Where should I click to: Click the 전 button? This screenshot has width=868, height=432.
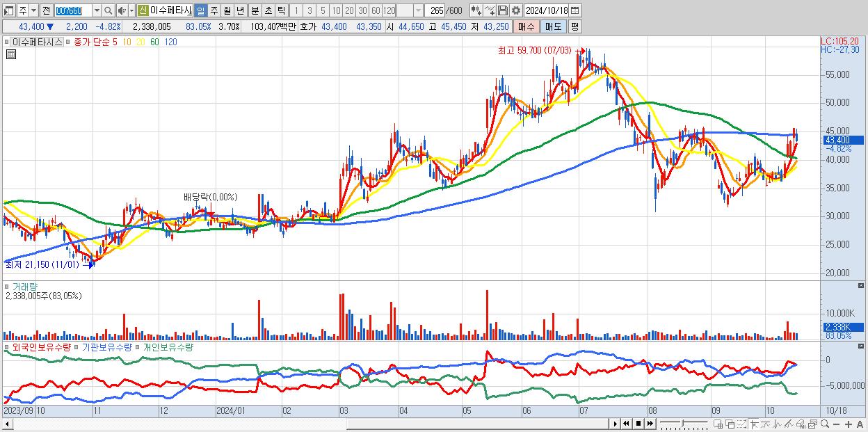(x=46, y=11)
